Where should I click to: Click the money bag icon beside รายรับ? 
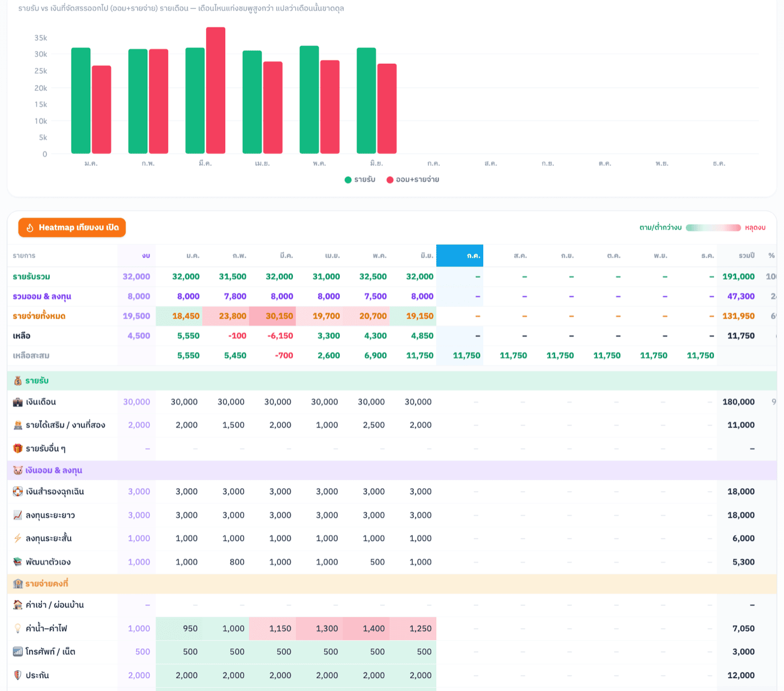(x=18, y=381)
